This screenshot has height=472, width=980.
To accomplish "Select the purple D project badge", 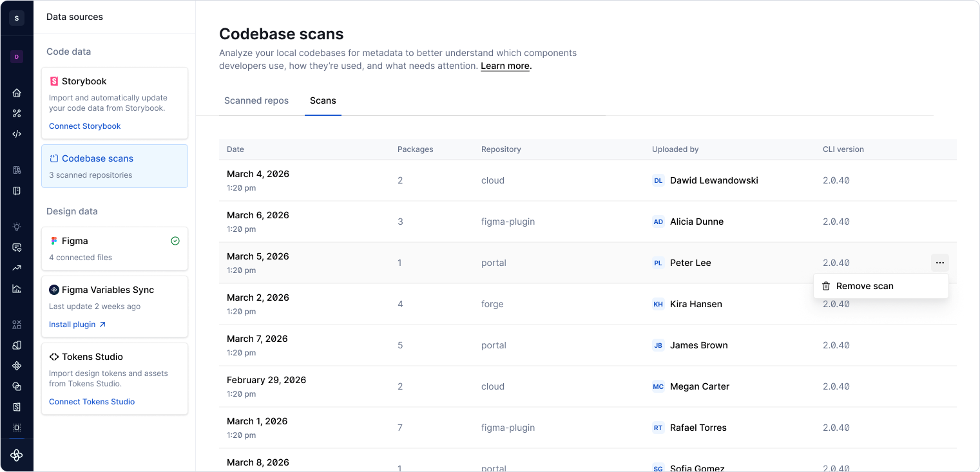I will click(x=17, y=57).
